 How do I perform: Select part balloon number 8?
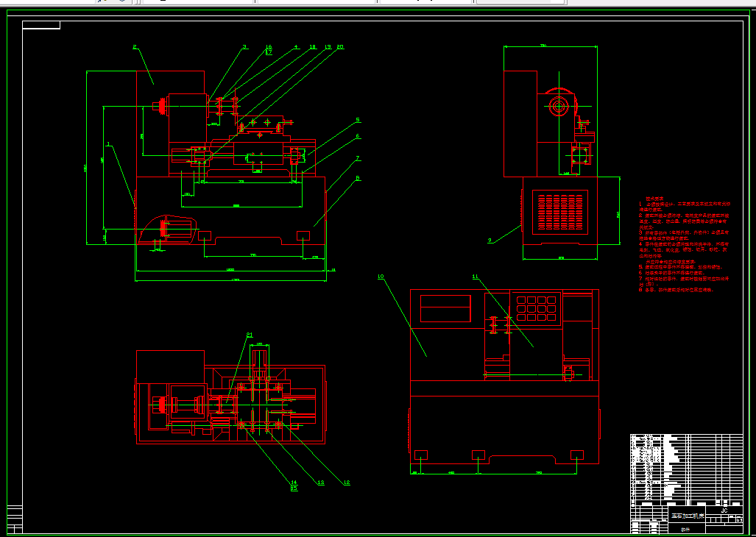click(358, 178)
